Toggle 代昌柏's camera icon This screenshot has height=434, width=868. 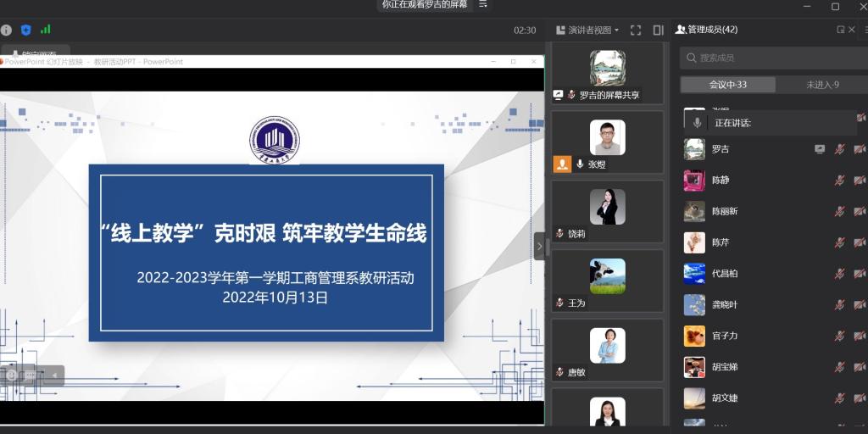tap(859, 274)
